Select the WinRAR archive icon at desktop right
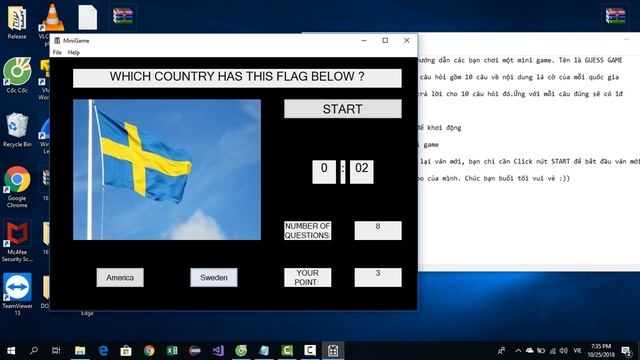Viewport: 640px width, 360px height. point(616,17)
